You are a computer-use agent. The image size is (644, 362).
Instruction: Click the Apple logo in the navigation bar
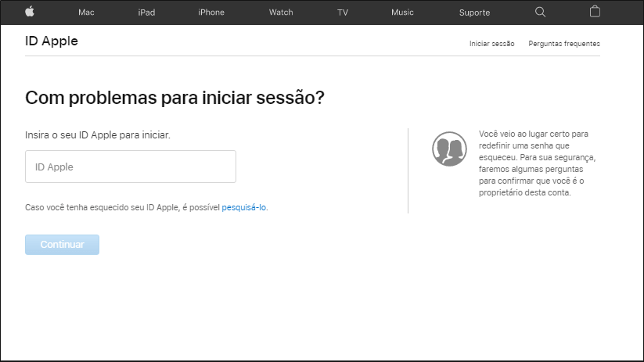(30, 12)
